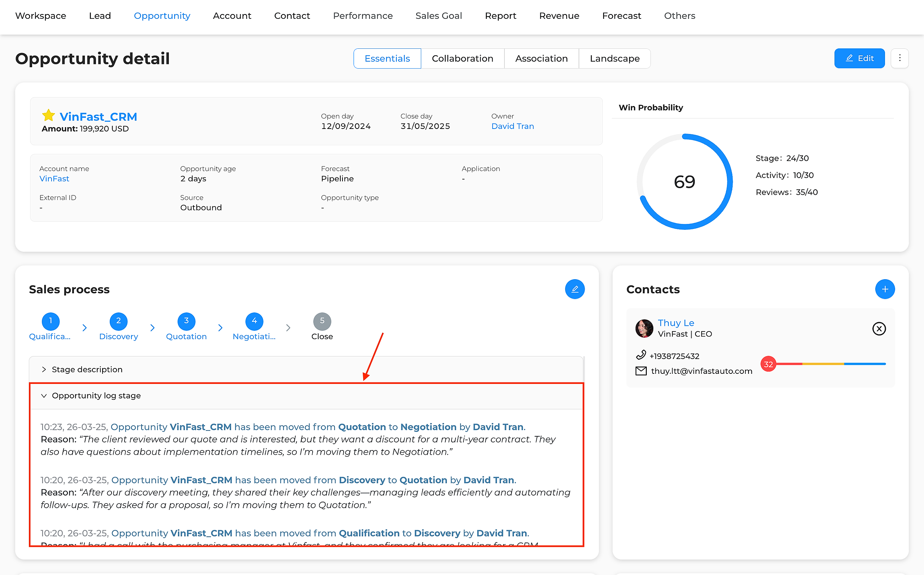Open the Revenue menu item
Image resolution: width=924 pixels, height=575 pixels.
point(559,16)
